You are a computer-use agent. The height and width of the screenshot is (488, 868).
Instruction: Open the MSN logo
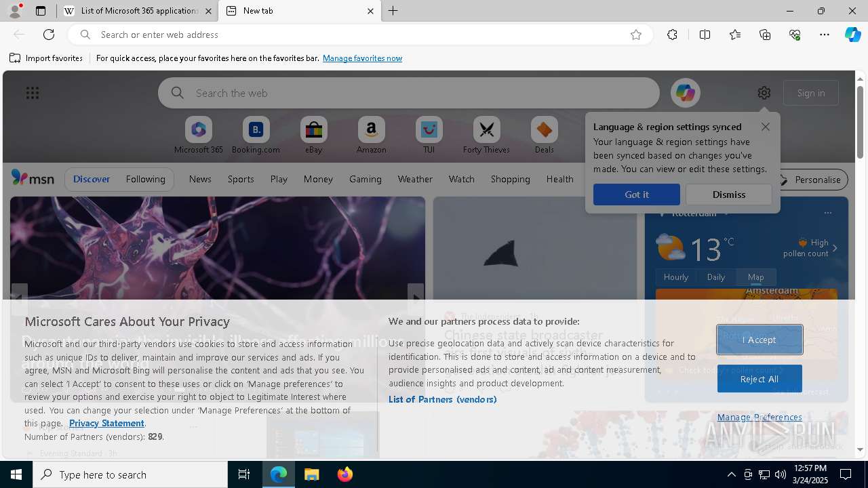click(33, 178)
